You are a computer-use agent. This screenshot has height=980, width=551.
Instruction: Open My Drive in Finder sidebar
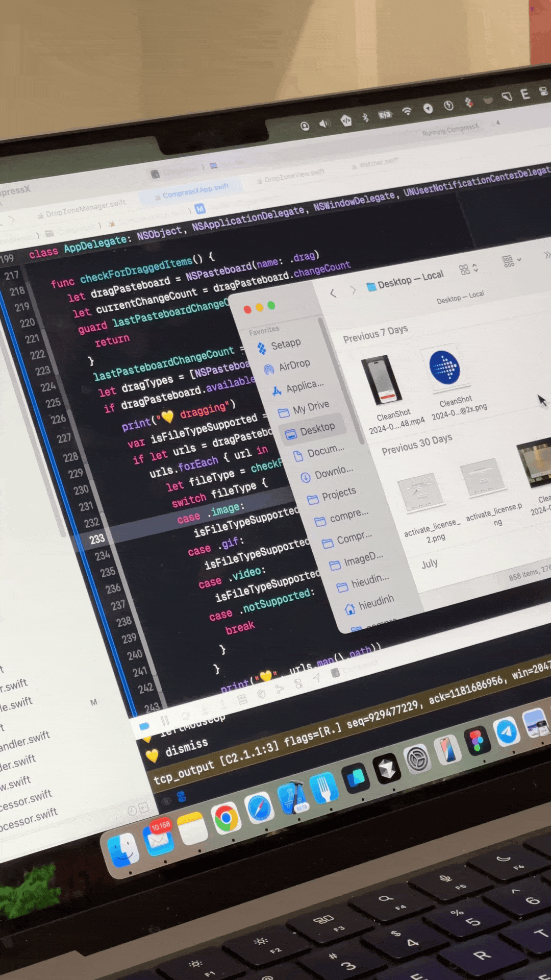pos(304,408)
